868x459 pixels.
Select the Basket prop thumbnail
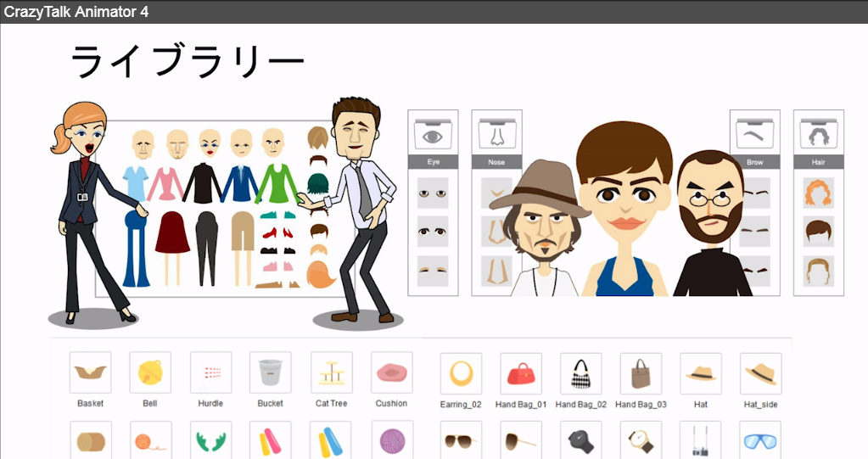[x=90, y=372]
